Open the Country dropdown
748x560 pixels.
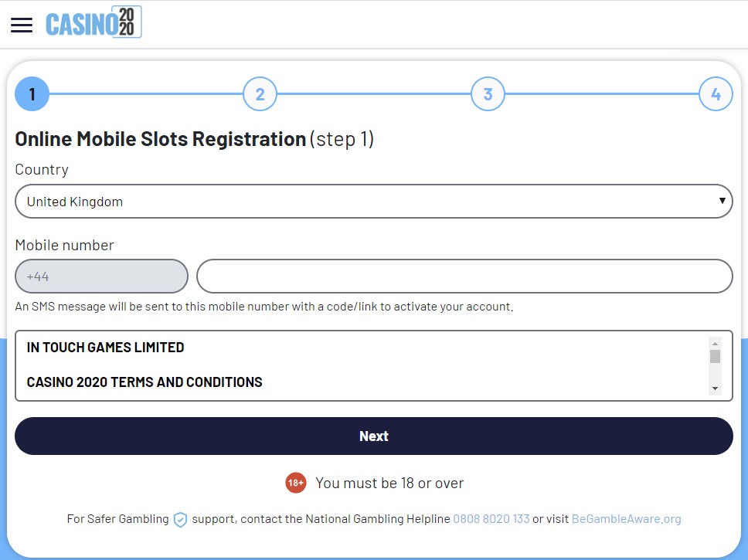point(374,202)
